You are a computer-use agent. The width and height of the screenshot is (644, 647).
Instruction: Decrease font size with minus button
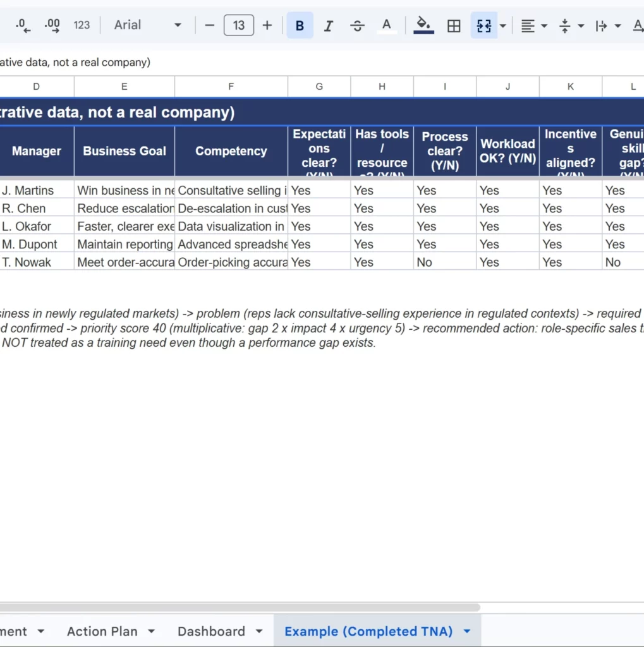tap(210, 25)
